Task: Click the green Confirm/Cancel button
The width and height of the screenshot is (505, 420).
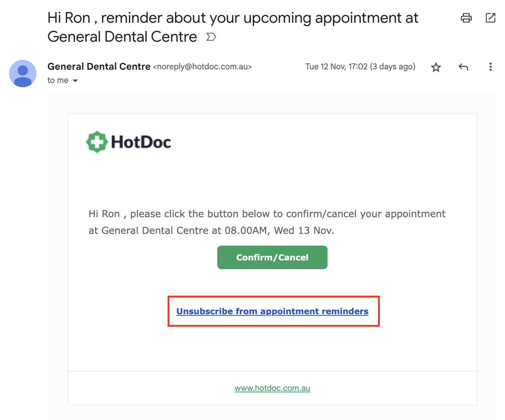Action: point(272,257)
